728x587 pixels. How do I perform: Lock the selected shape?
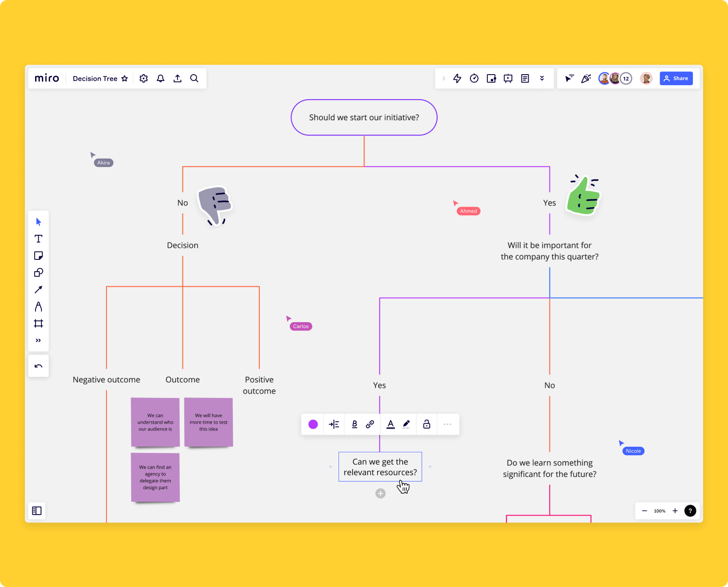[426, 424]
